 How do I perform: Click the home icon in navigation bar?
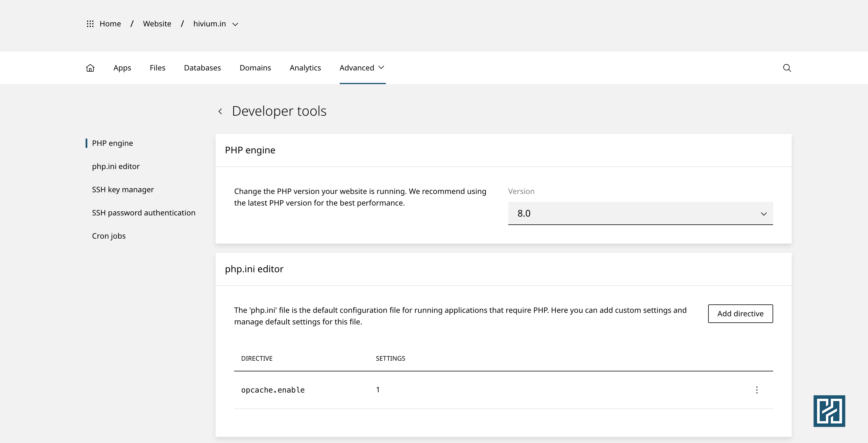(90, 68)
